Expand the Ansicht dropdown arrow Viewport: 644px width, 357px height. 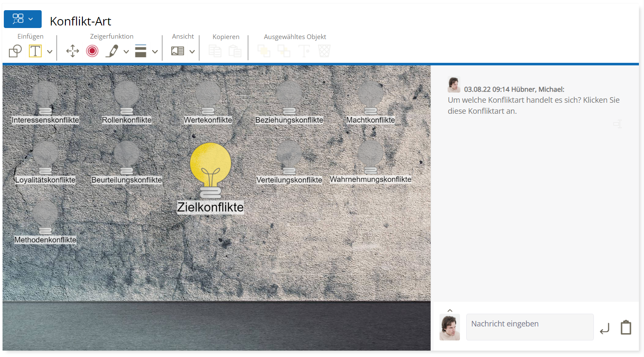pyautogui.click(x=192, y=52)
